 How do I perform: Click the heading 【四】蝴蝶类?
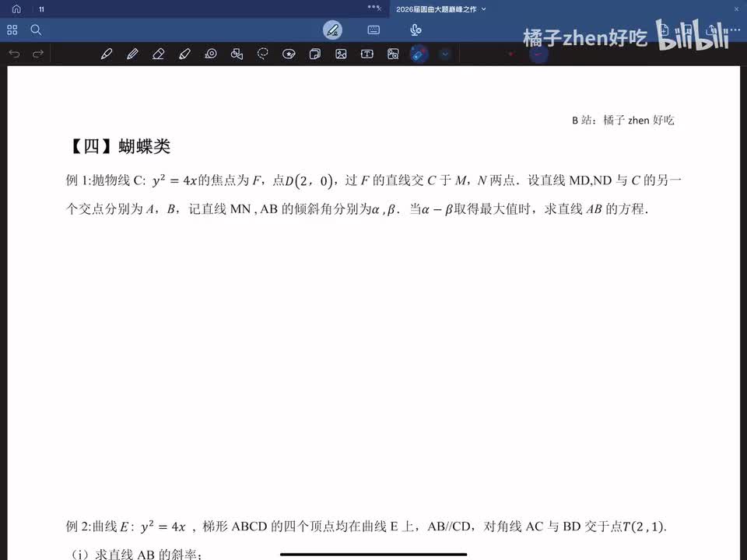point(120,146)
